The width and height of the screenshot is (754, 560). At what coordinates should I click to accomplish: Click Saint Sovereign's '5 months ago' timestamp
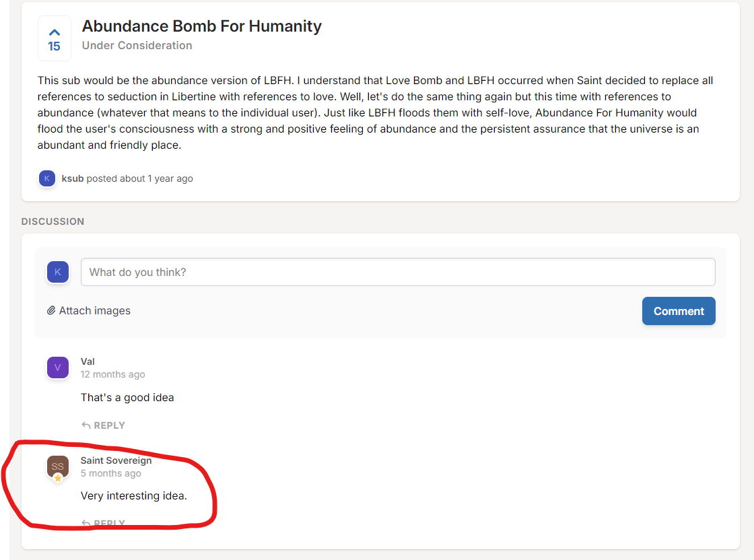coord(110,473)
